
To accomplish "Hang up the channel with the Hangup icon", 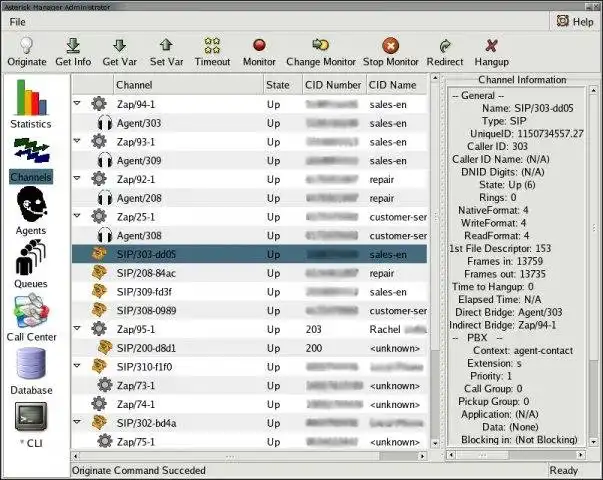I will (491, 45).
